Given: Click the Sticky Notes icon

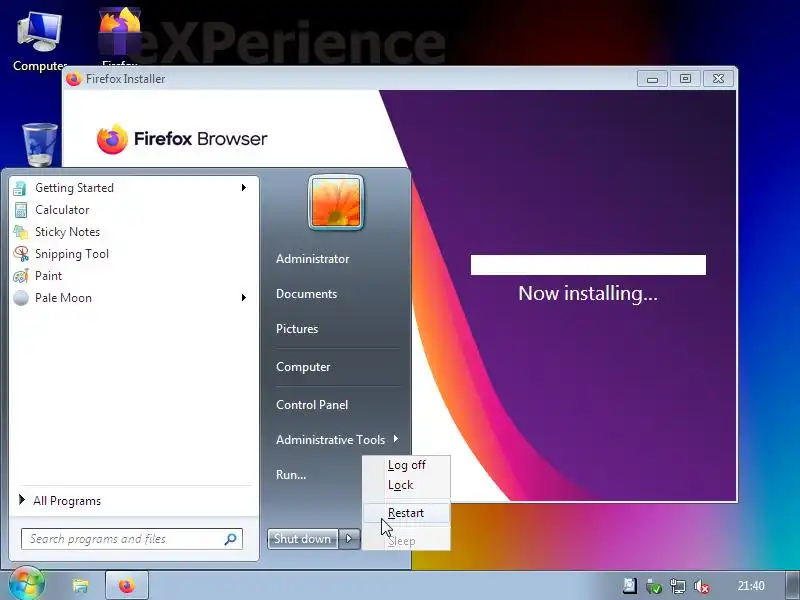Looking at the screenshot, I should point(21,232).
